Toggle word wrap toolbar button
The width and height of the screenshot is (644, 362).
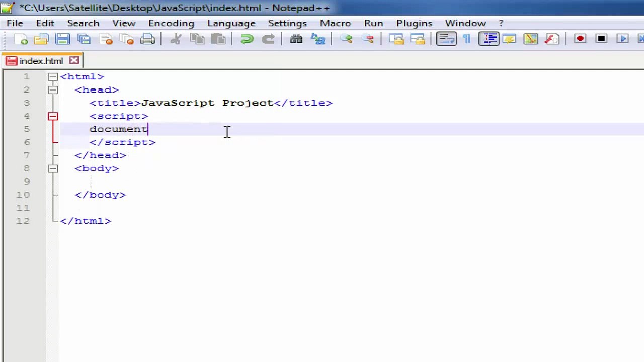pyautogui.click(x=446, y=39)
